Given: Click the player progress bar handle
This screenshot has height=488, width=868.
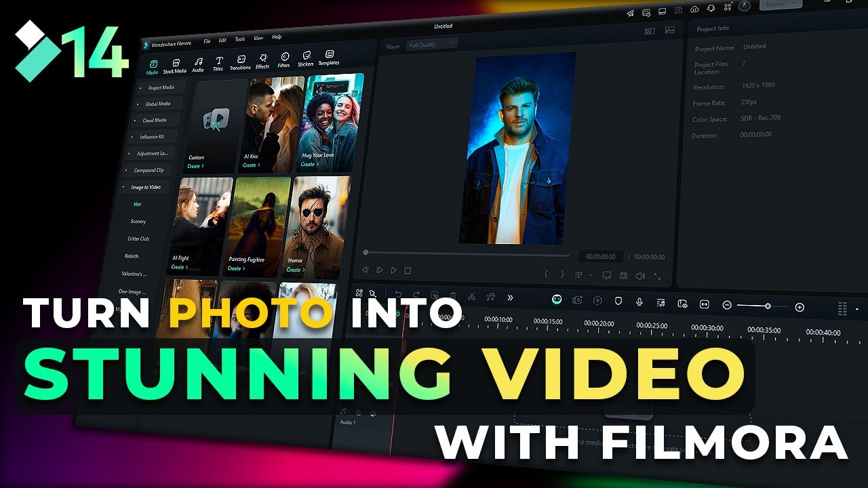Looking at the screenshot, I should [x=366, y=252].
